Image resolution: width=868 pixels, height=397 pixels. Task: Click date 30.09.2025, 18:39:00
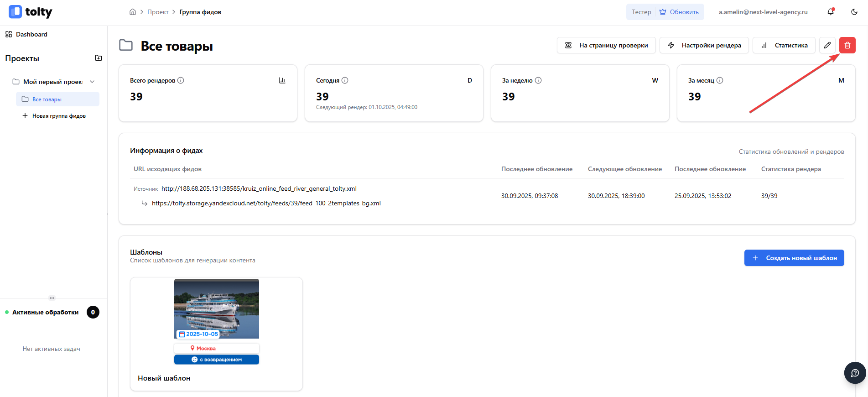(616, 196)
